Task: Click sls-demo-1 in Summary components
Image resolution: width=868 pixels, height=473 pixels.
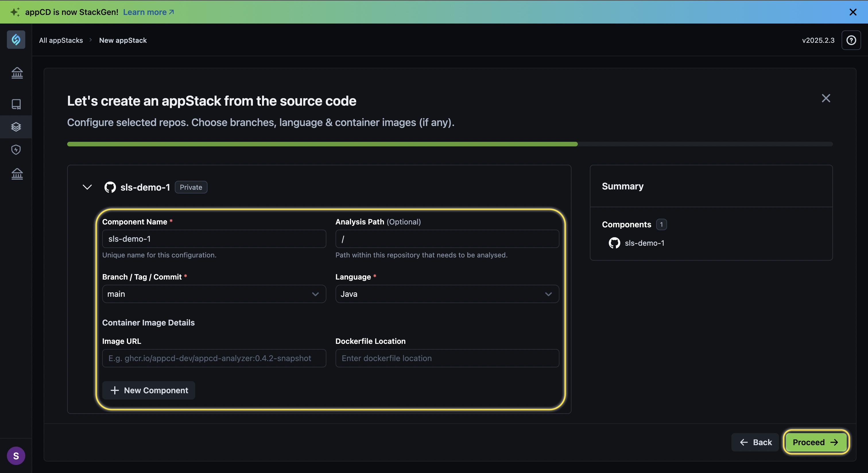Action: pos(644,243)
